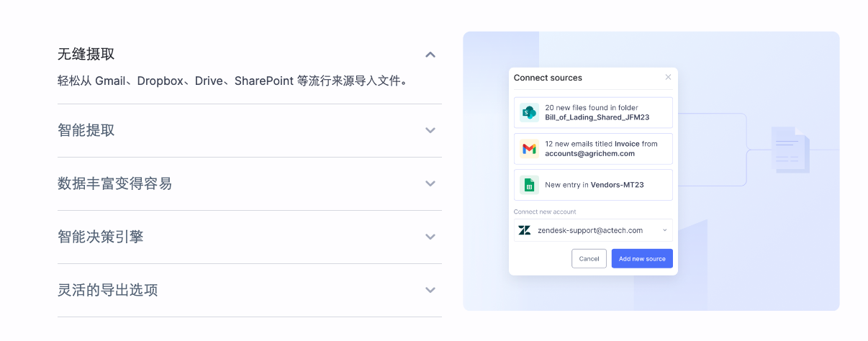Click the 灵活的导出选项 section heading
The height and width of the screenshot is (341, 868).
[108, 290]
